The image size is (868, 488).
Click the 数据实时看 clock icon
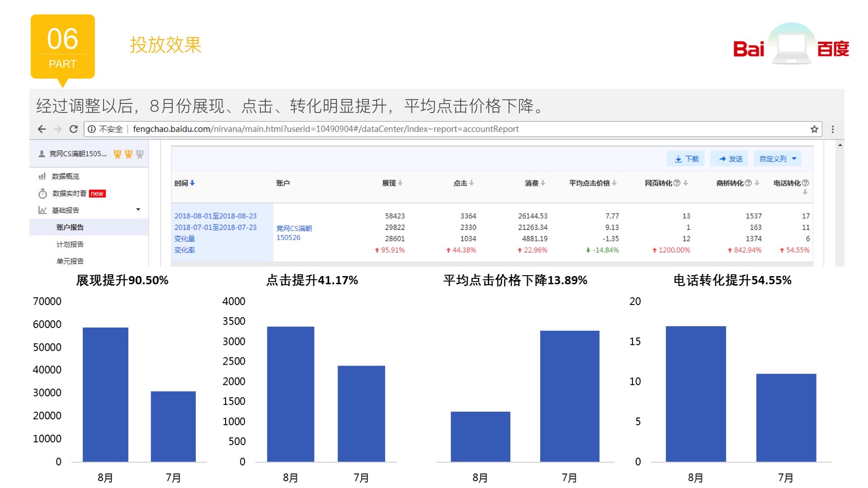point(42,193)
